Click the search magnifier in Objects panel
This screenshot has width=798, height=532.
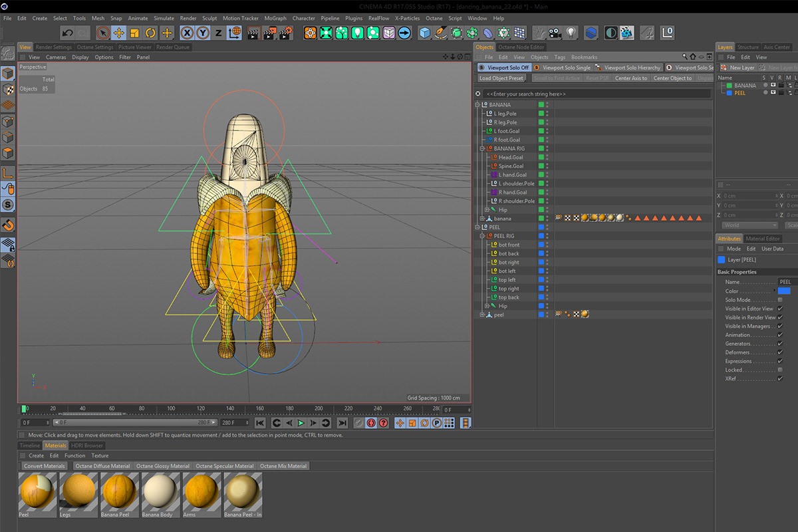[x=685, y=57]
